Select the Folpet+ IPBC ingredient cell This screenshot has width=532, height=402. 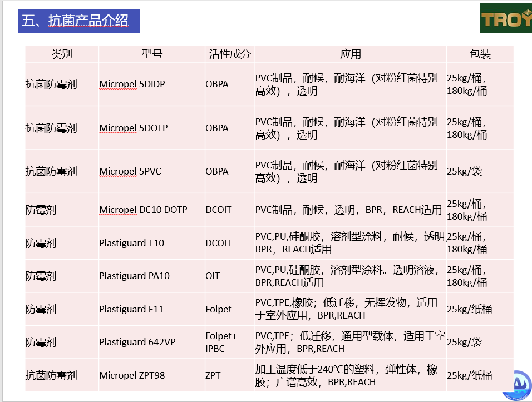click(x=221, y=342)
